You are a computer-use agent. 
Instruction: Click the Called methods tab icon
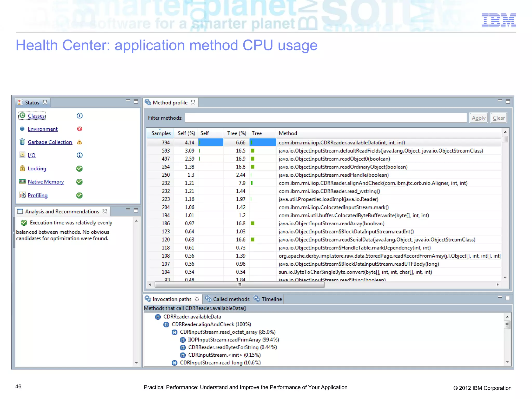pyautogui.click(x=208, y=299)
